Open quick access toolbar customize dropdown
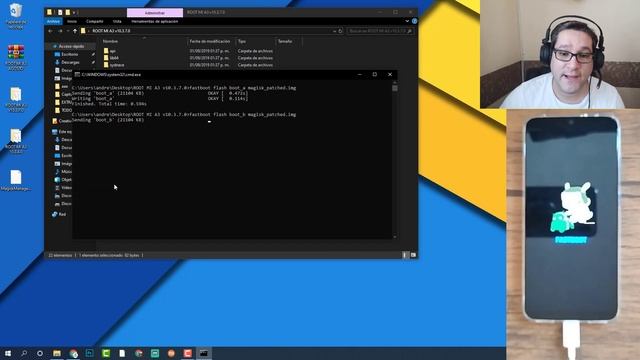 pyautogui.click(x=74, y=13)
